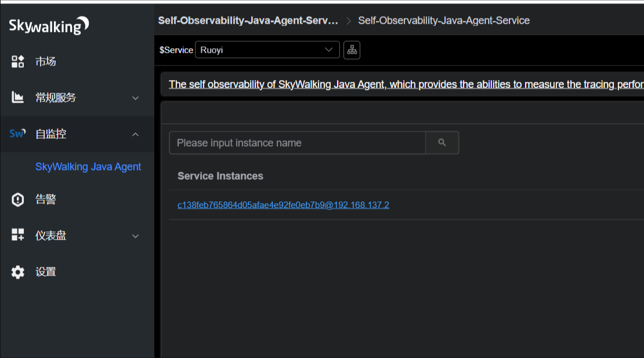Viewport: 644px width, 358px height.
Task: Click the self observability description link
Action: coord(406,84)
